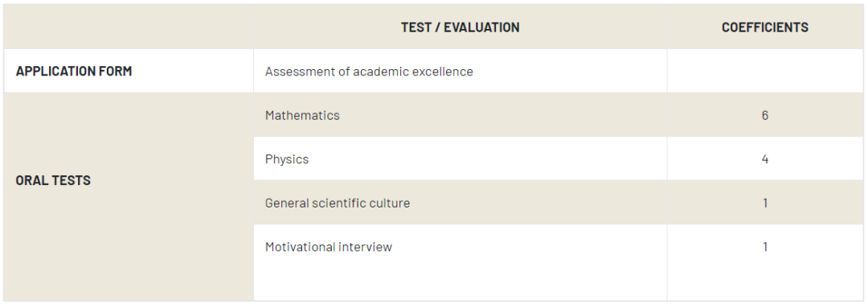Screen dimensions: 868x304
Task: Click the TEST / EVALUATION column header
Action: (460, 27)
